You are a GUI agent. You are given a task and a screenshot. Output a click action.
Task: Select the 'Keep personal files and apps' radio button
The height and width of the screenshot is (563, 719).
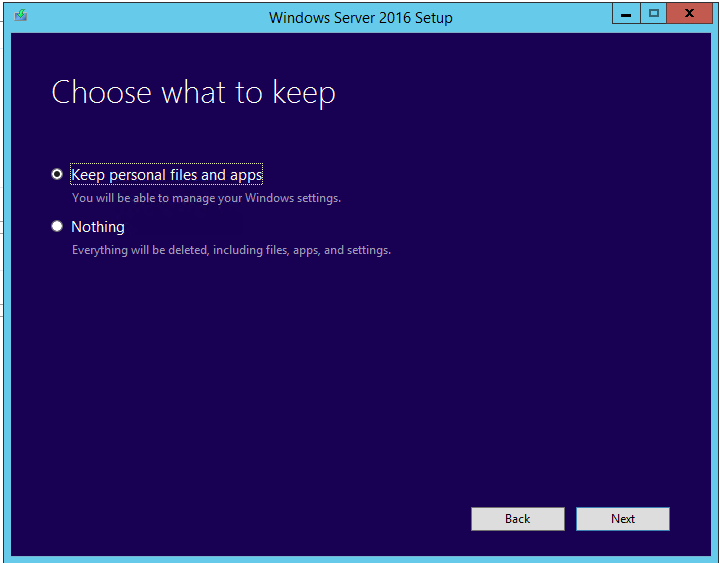(57, 174)
